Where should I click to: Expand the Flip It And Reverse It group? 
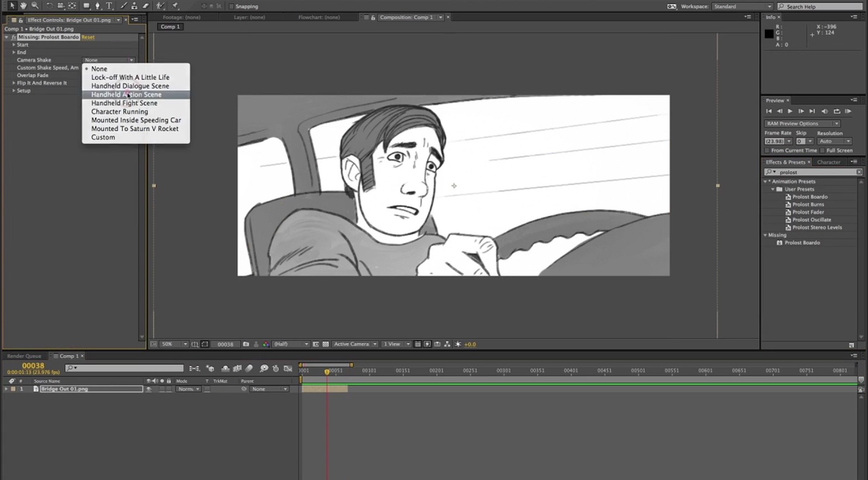pos(14,83)
